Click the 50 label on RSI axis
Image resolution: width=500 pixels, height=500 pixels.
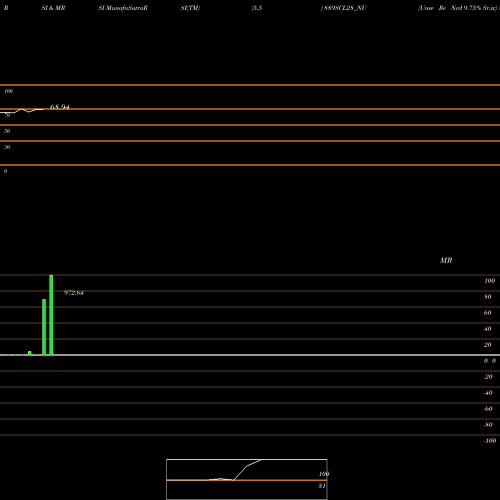tap(7, 131)
